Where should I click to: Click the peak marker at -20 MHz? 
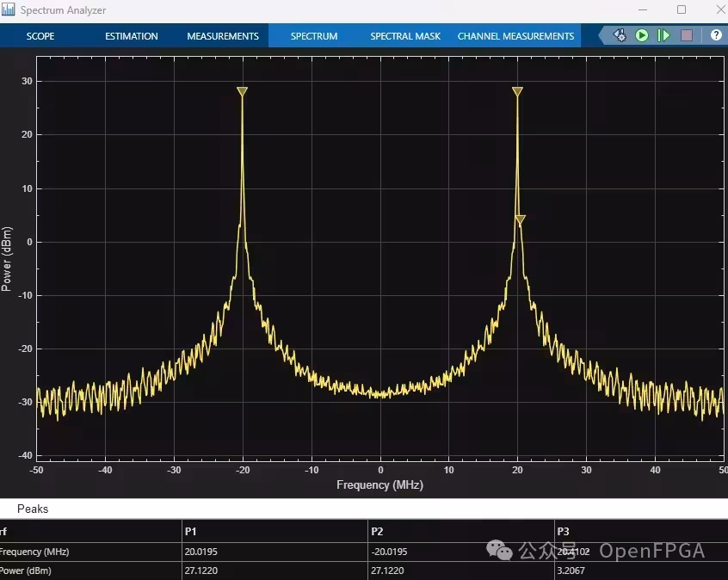click(242, 91)
